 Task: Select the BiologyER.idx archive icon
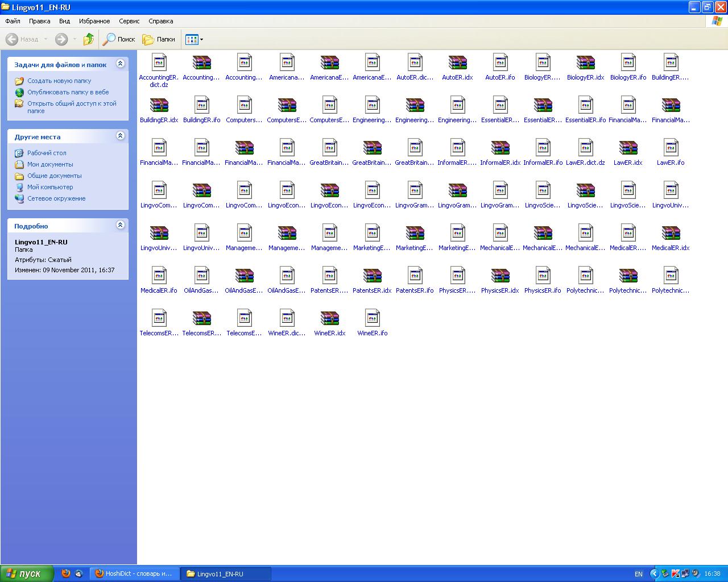point(585,63)
